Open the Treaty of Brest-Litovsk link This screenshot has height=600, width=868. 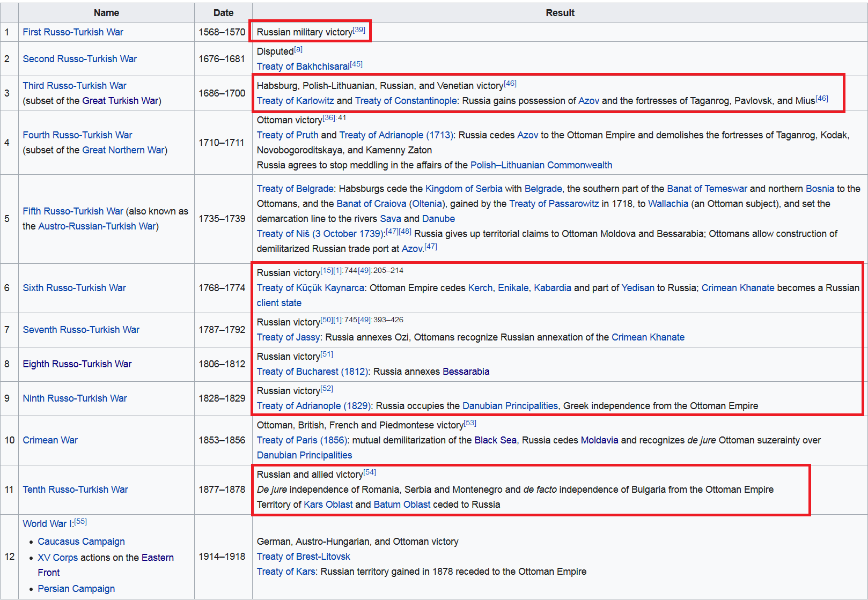tap(304, 557)
